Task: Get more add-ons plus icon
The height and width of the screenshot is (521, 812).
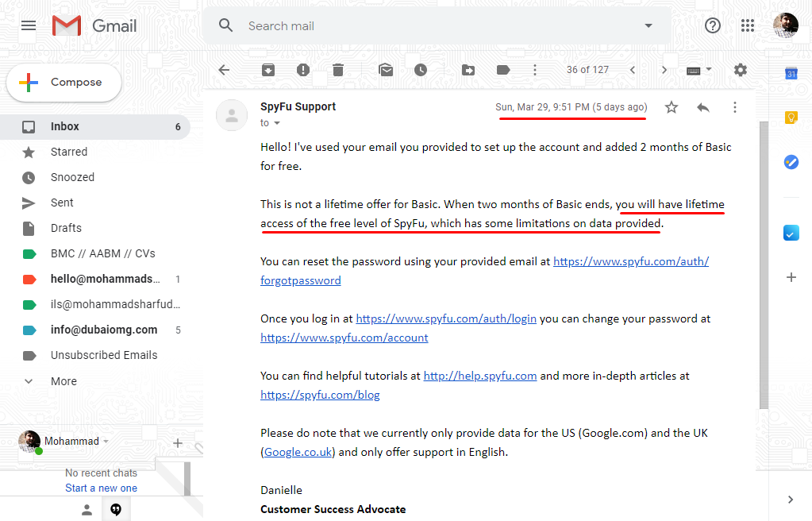Action: click(x=791, y=277)
